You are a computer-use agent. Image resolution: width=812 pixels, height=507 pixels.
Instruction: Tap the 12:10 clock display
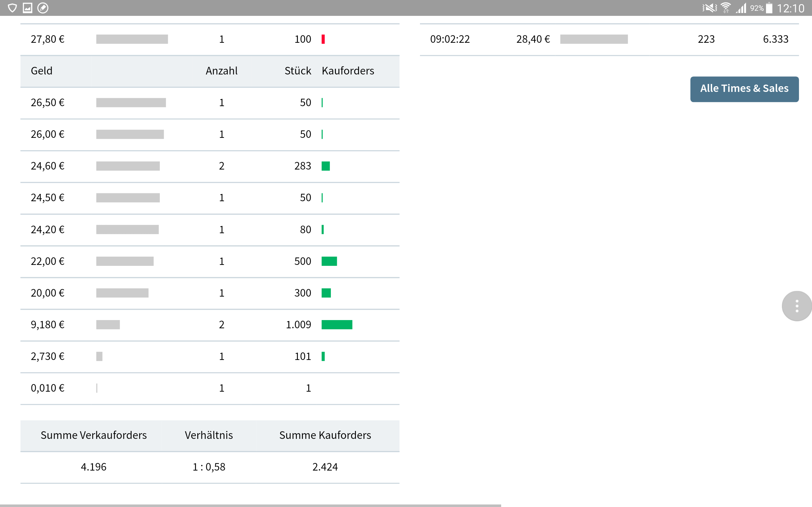click(x=790, y=8)
